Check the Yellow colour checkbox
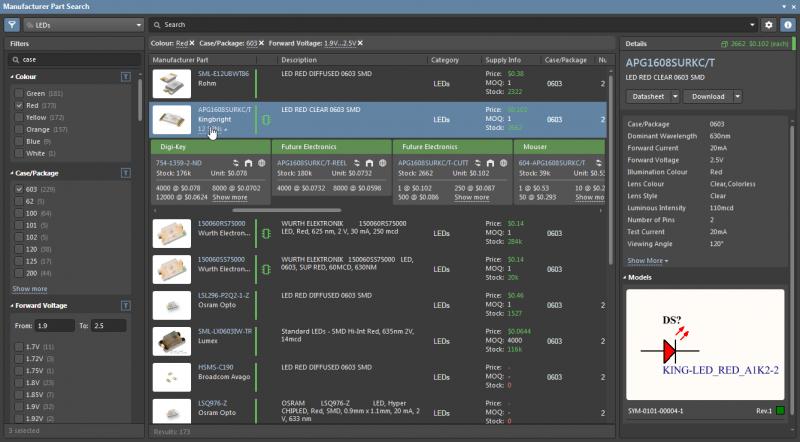The width and height of the screenshot is (800, 442). (x=19, y=117)
